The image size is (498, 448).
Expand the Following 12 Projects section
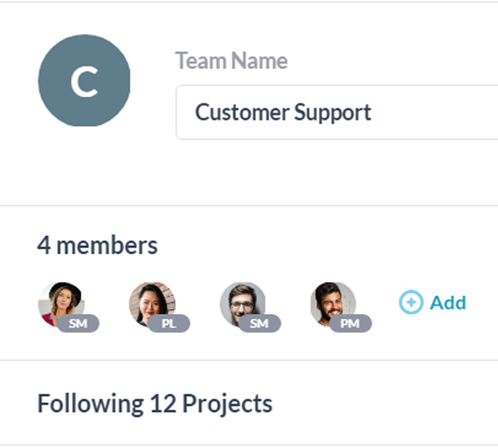click(x=155, y=403)
